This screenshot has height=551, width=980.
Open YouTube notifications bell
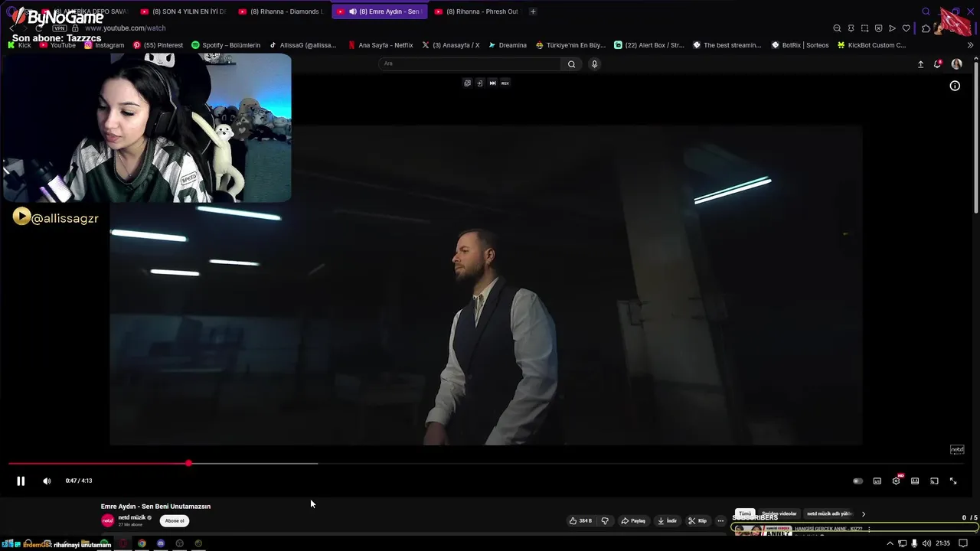coord(937,64)
